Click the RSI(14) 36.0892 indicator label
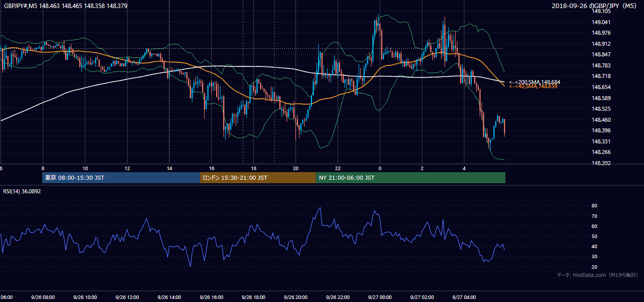644x302 pixels. pyautogui.click(x=22, y=191)
